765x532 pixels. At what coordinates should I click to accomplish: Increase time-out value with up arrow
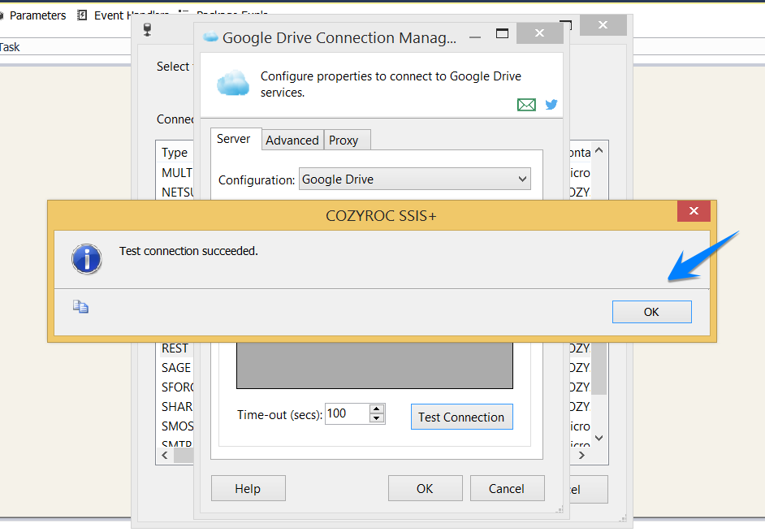[377, 409]
